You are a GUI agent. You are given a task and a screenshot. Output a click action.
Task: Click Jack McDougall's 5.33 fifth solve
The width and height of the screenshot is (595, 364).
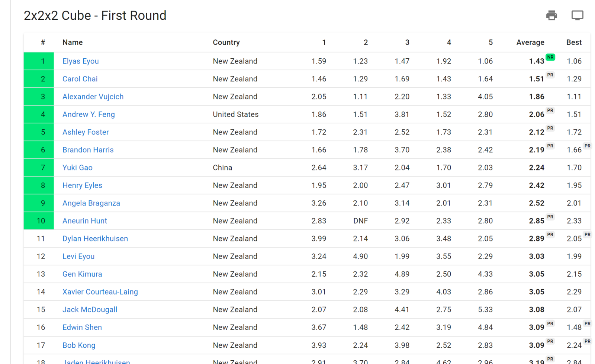click(485, 310)
